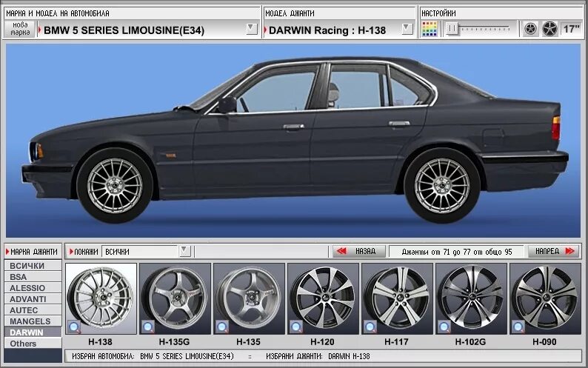Image resolution: width=588 pixels, height=368 pixels.
Task: Select the DARWIN wheel brand
Action: (x=33, y=332)
